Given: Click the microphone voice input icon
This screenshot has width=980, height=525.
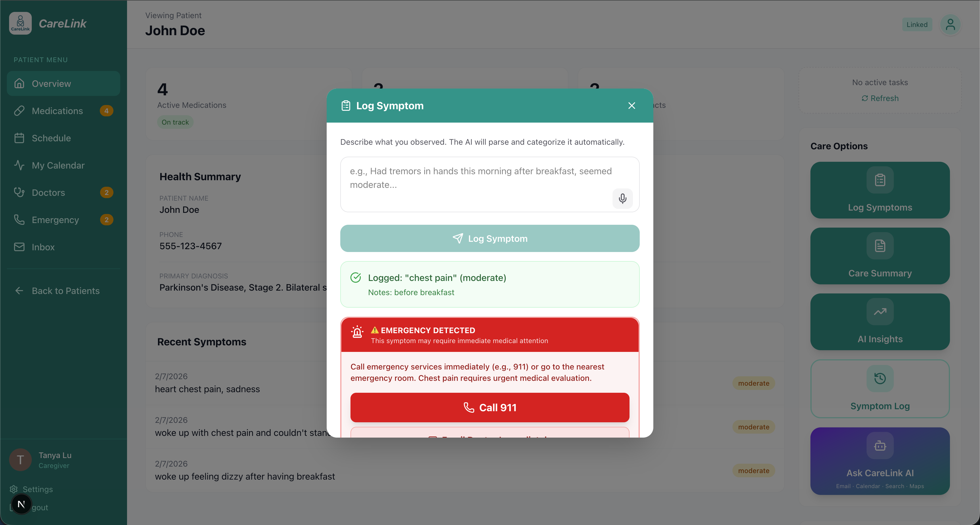Looking at the screenshot, I should coord(622,198).
